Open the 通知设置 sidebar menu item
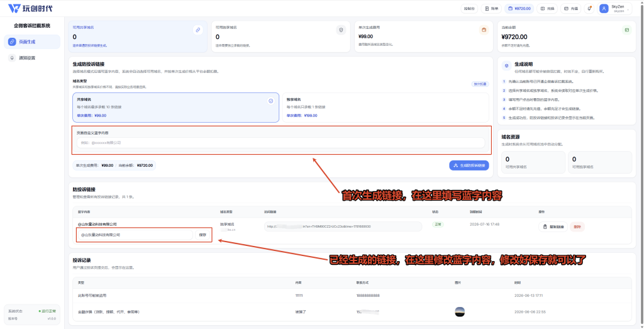The image size is (644, 329). [32, 58]
